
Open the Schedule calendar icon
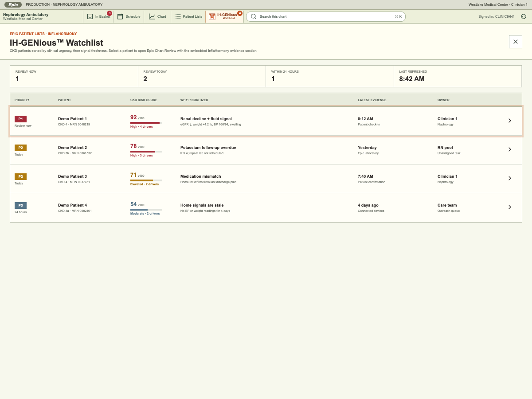pos(120,16)
